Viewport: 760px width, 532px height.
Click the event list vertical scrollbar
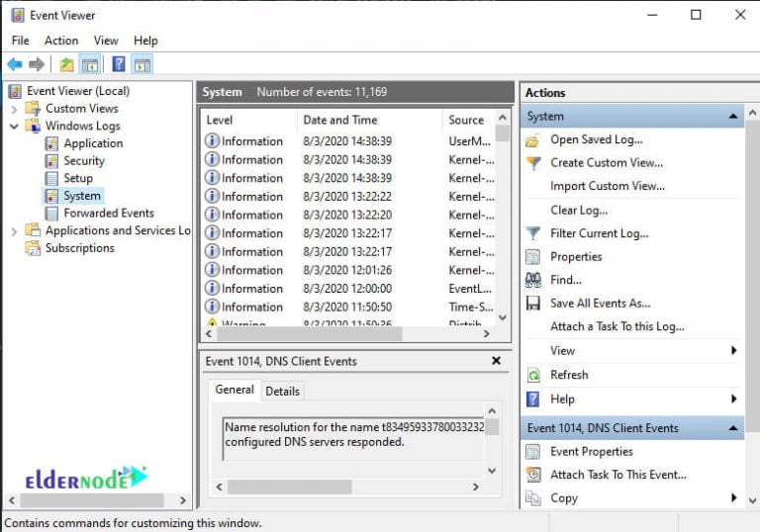coord(502,218)
